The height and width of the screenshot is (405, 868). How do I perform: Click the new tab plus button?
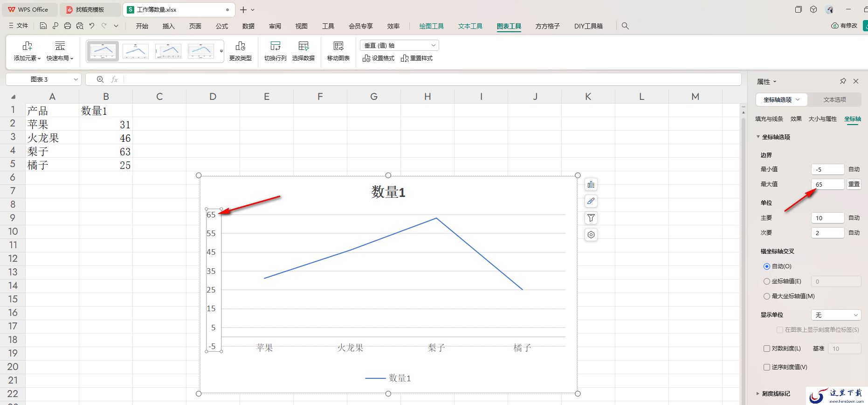point(243,9)
